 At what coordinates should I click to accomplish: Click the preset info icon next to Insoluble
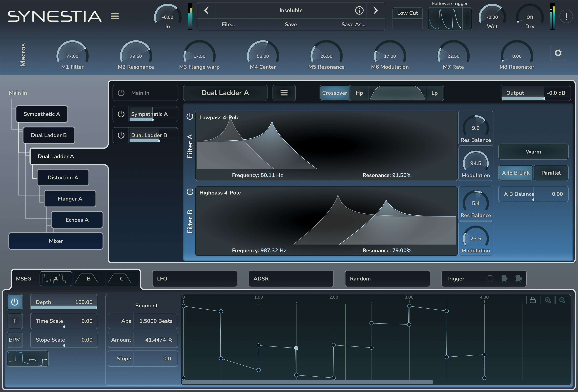[x=359, y=10]
